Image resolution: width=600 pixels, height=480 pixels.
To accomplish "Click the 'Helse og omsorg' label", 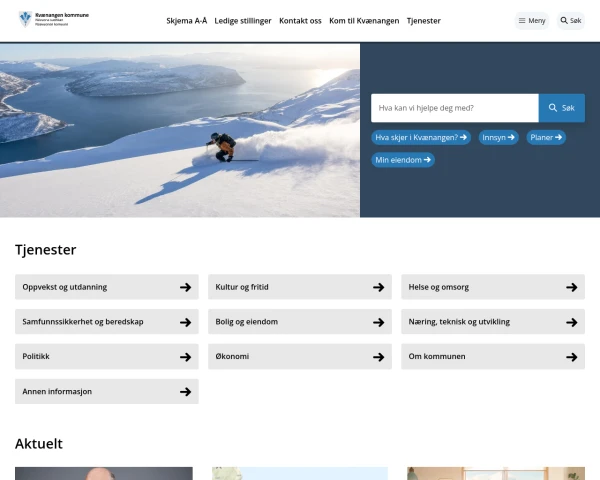I will (x=439, y=287).
